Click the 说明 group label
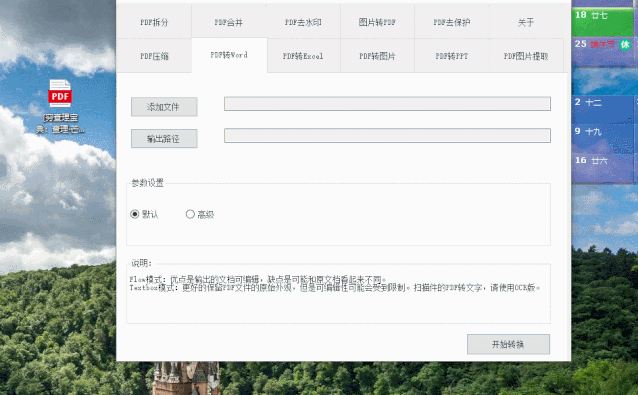The image size is (638, 395). point(141,263)
